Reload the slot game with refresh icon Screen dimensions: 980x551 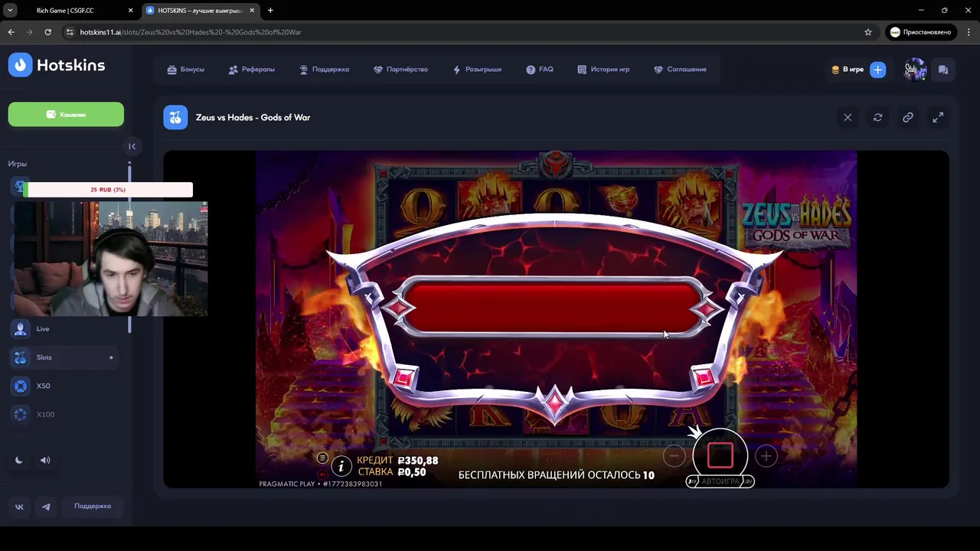(x=877, y=117)
